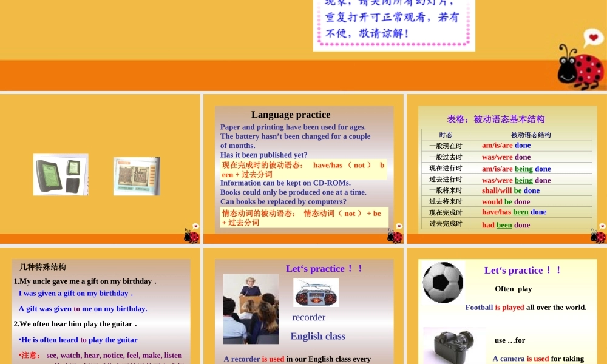Click 'Football is played all over the world.'
This screenshot has height=364, width=607.
click(526, 308)
